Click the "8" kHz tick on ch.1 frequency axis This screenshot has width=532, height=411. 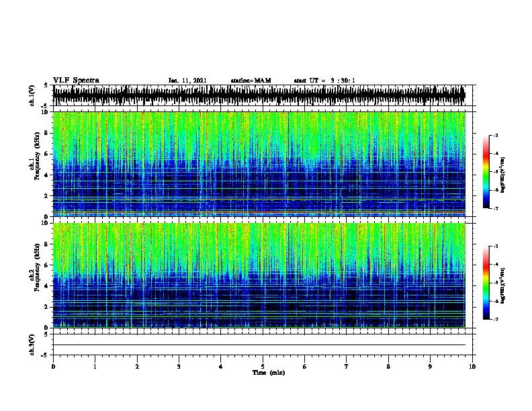(x=46, y=133)
